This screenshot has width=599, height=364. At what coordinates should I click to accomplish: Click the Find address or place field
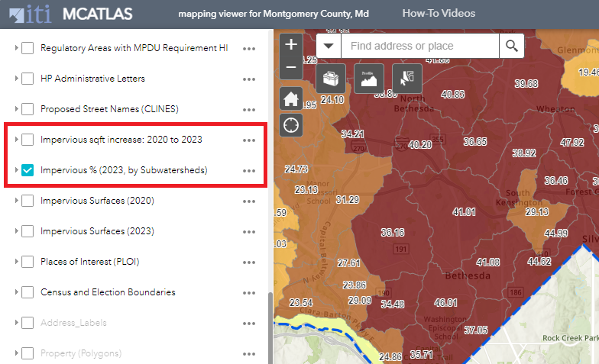419,46
